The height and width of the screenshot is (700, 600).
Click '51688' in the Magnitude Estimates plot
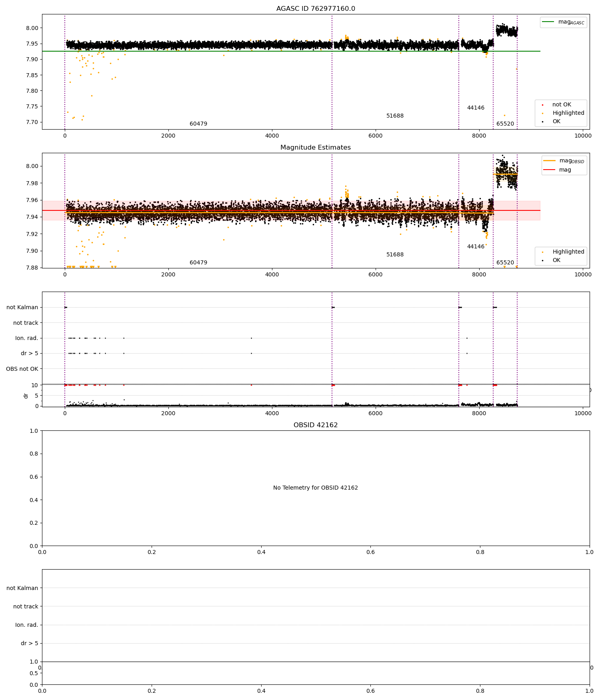pyautogui.click(x=395, y=255)
